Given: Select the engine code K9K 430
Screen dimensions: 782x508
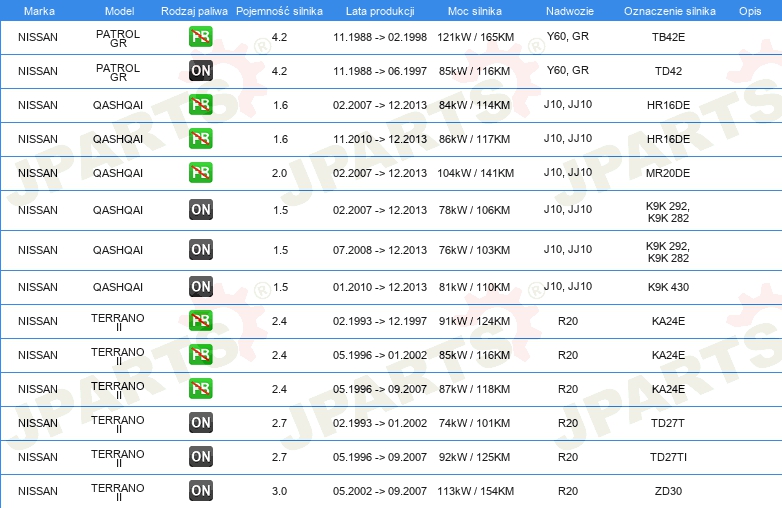Looking at the screenshot, I should 668,287.
